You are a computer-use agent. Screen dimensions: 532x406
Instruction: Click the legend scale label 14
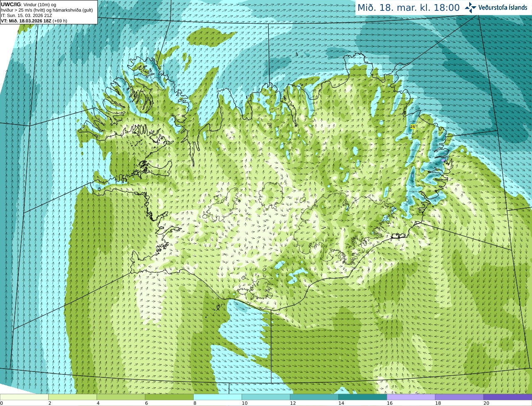click(x=341, y=403)
